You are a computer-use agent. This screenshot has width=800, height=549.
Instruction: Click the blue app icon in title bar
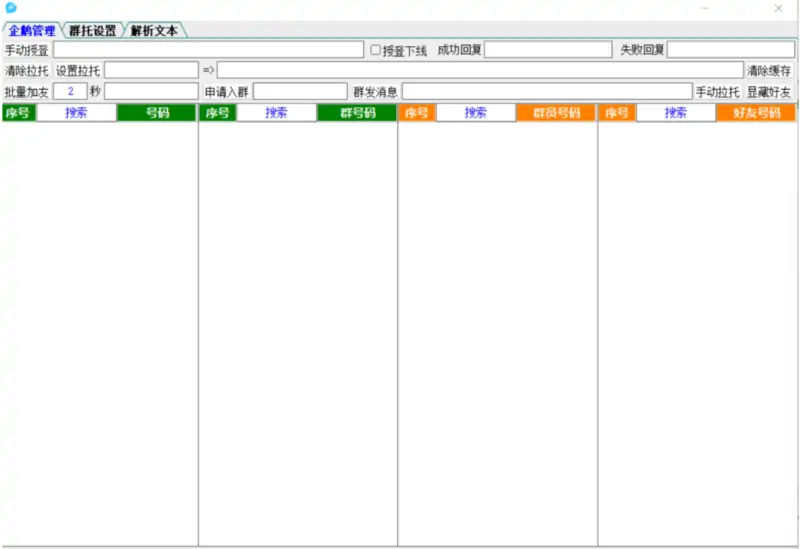[x=11, y=8]
